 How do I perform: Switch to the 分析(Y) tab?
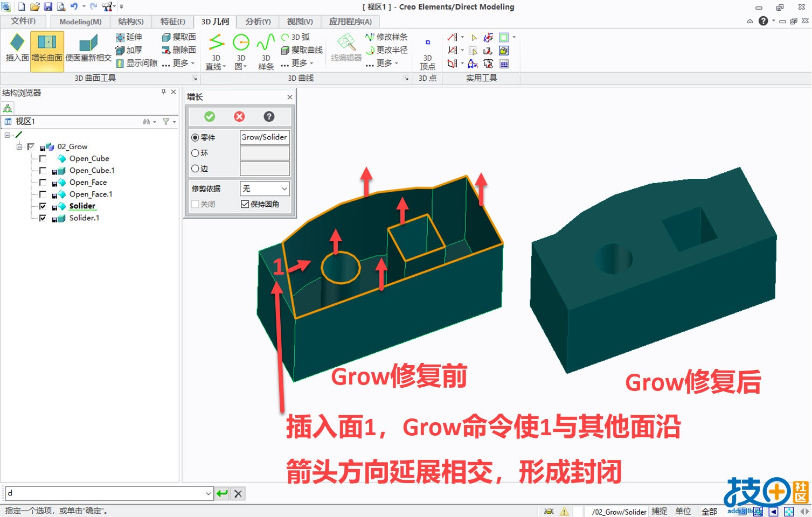pyautogui.click(x=258, y=22)
